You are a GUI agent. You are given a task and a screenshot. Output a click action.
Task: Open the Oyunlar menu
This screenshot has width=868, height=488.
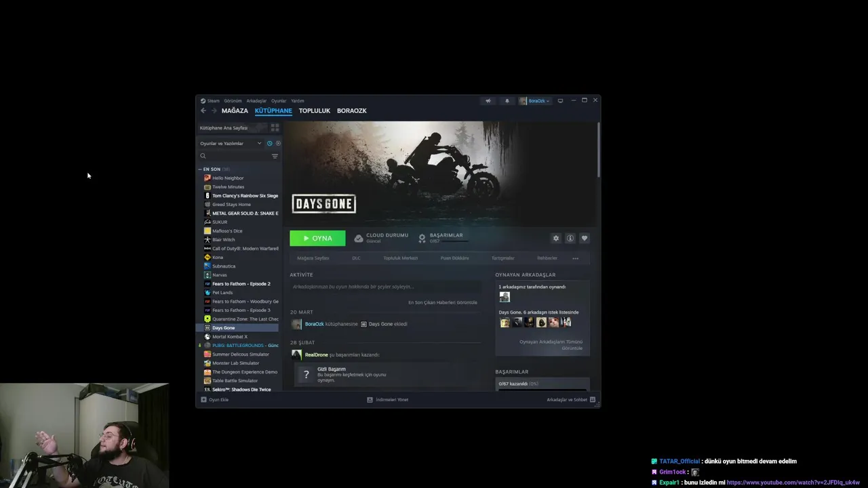click(x=279, y=101)
